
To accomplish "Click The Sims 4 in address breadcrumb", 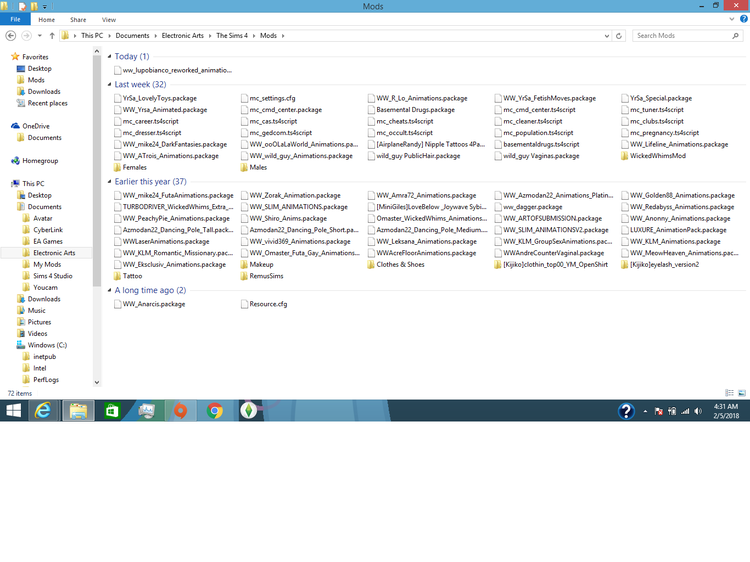I will pos(232,36).
